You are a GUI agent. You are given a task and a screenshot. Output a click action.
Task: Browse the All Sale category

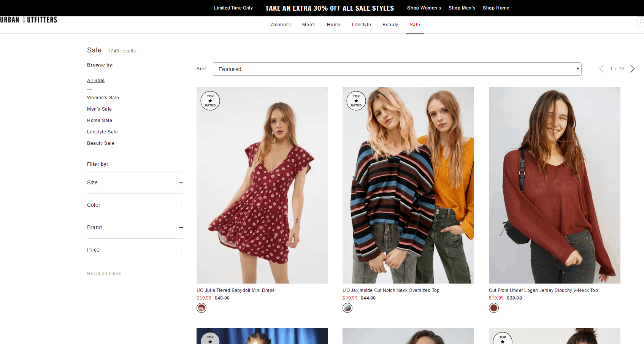pos(96,81)
